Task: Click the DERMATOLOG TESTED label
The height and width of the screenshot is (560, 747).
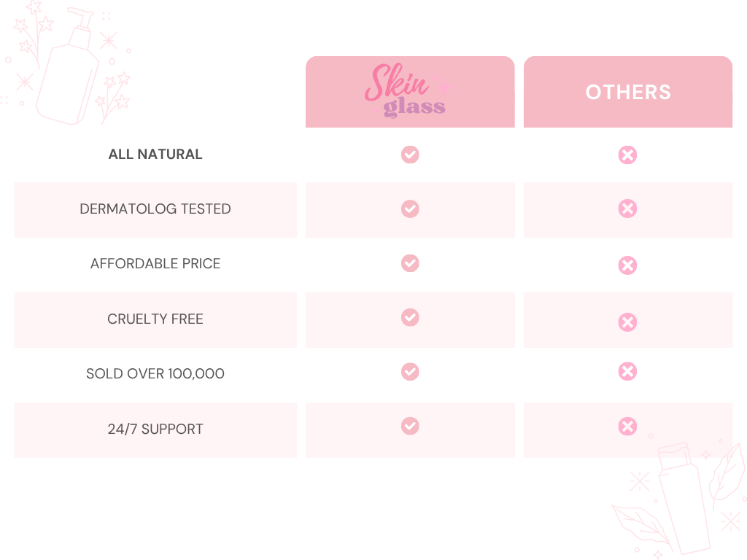Action: [x=155, y=209]
